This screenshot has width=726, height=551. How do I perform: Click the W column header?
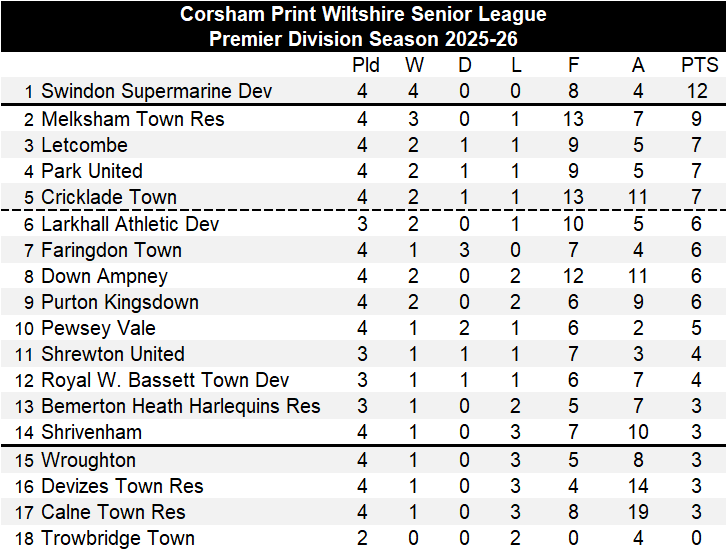click(x=414, y=65)
